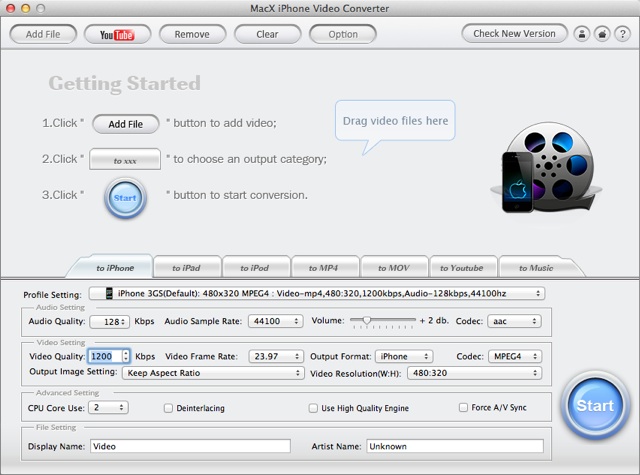Enable Use High Quality Engine checkbox

click(x=313, y=408)
